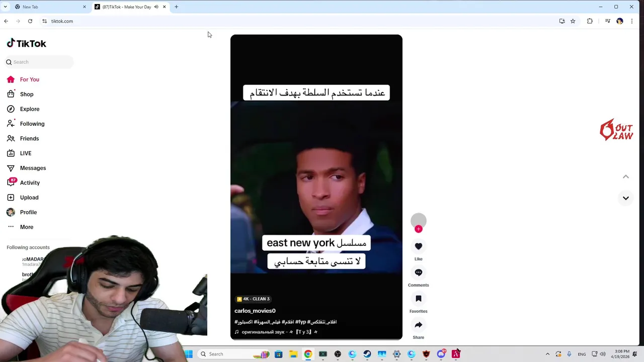This screenshot has height=362, width=644.
Task: Open media controls icon in toolbar
Action: [x=607, y=21]
